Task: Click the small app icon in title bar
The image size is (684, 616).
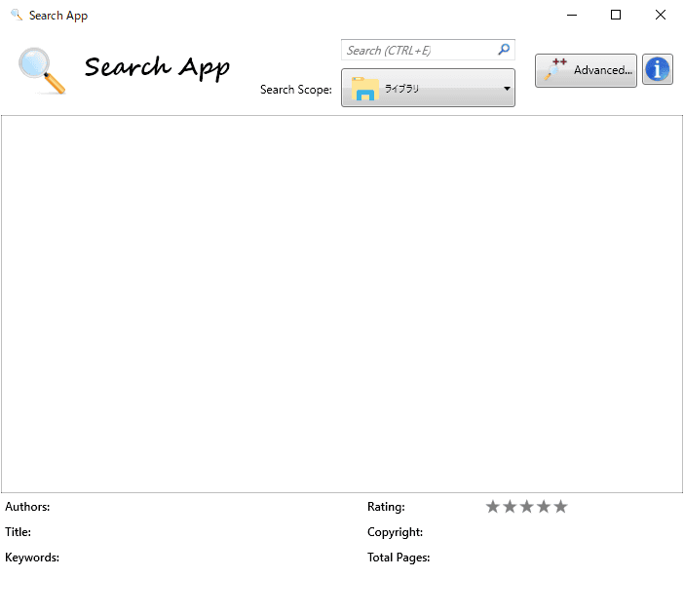Action: point(16,16)
